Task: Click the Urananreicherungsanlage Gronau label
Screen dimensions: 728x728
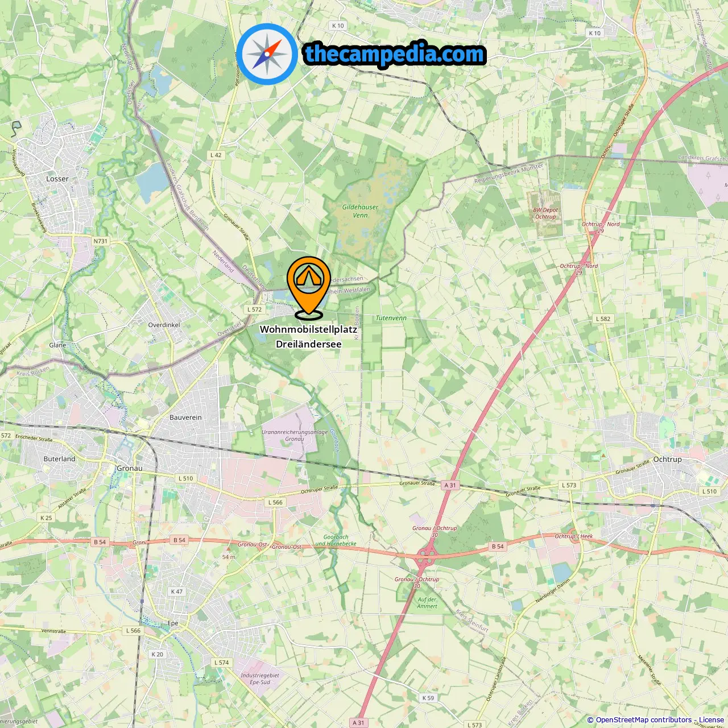Action: coord(295,435)
